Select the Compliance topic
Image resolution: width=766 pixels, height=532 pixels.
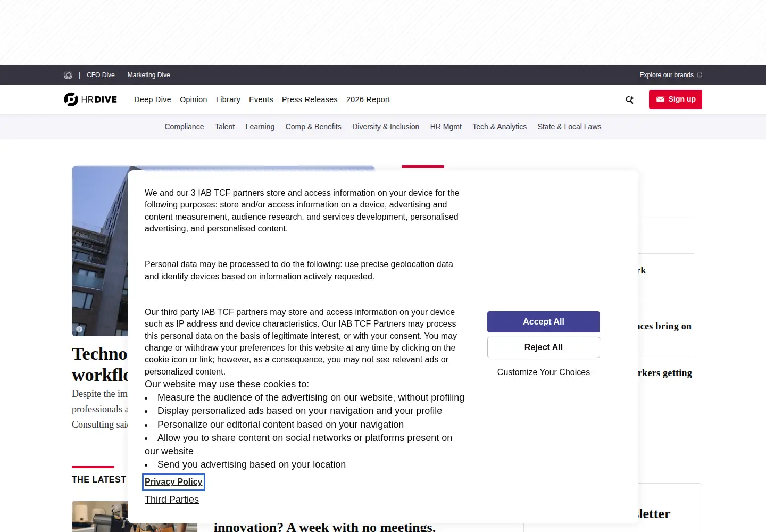click(184, 127)
